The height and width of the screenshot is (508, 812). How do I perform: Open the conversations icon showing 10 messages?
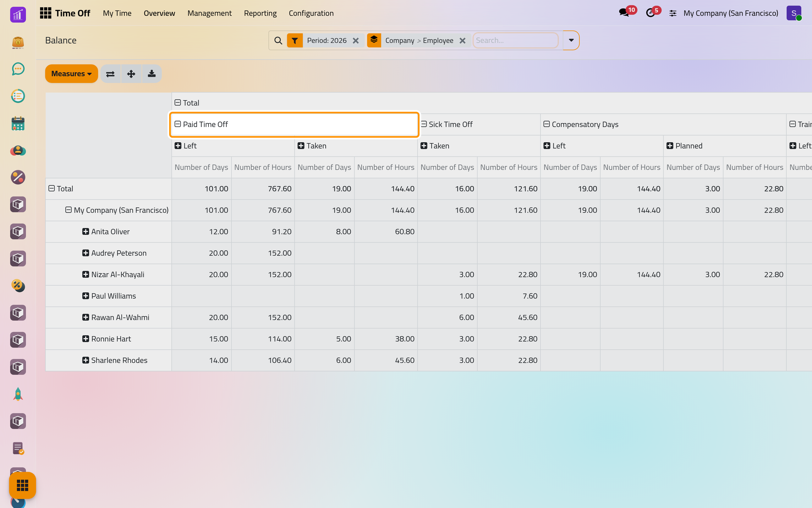click(x=624, y=13)
